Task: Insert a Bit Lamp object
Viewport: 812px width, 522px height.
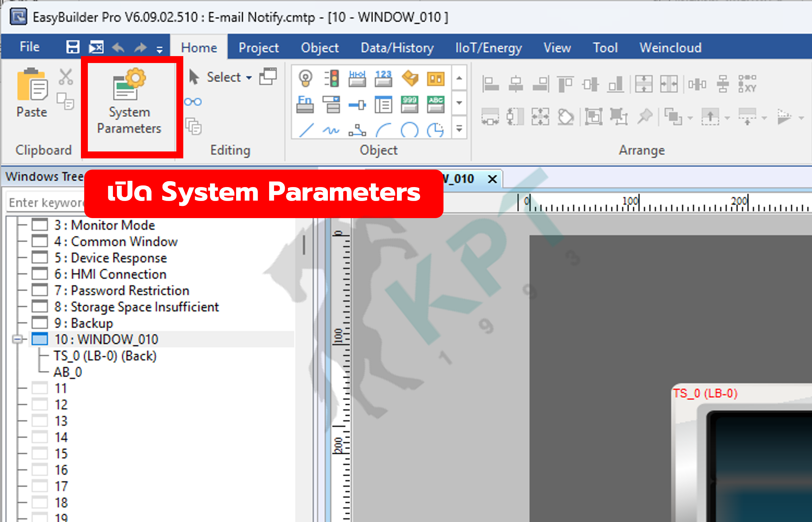Action: coord(305,78)
